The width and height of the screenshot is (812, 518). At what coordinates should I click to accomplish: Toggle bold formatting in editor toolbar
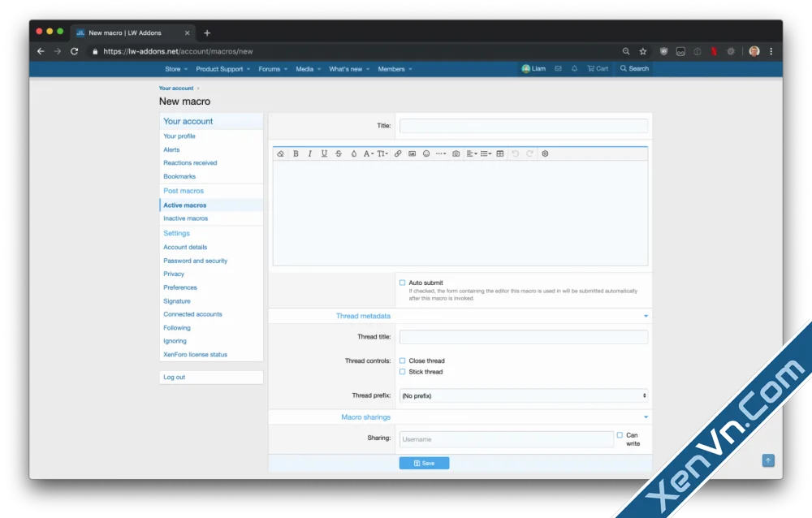point(296,153)
